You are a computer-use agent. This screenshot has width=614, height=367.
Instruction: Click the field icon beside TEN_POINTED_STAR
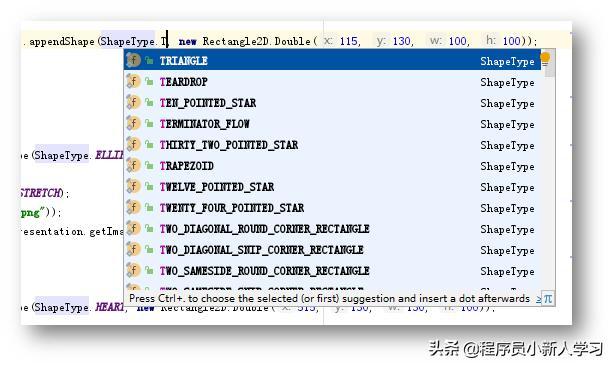coord(134,102)
